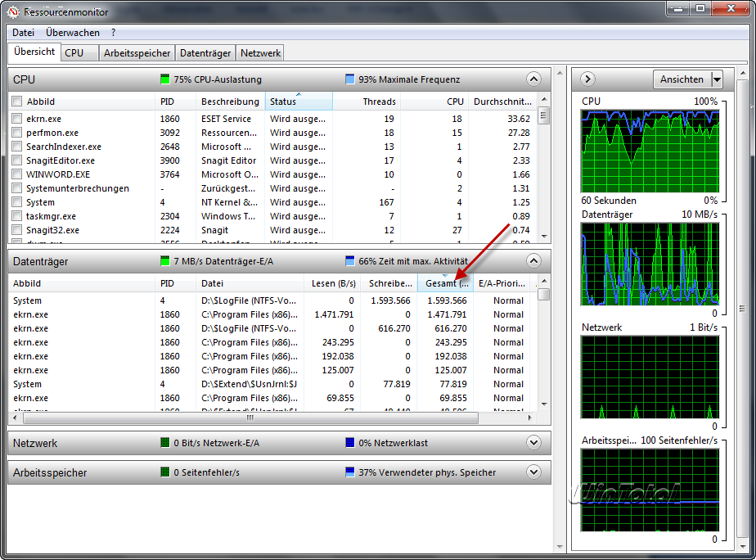Switch to the Arbeitsspeicher tab
Viewport: 756px width, 560px height.
tap(137, 52)
